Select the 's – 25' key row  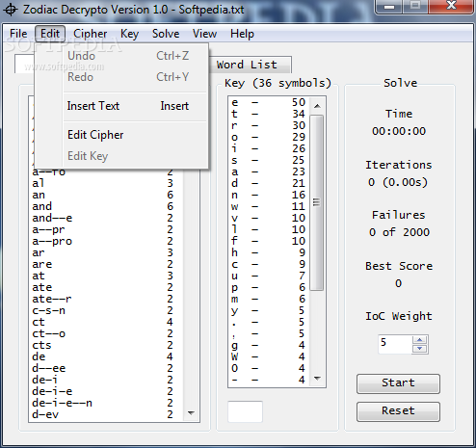tap(269, 160)
